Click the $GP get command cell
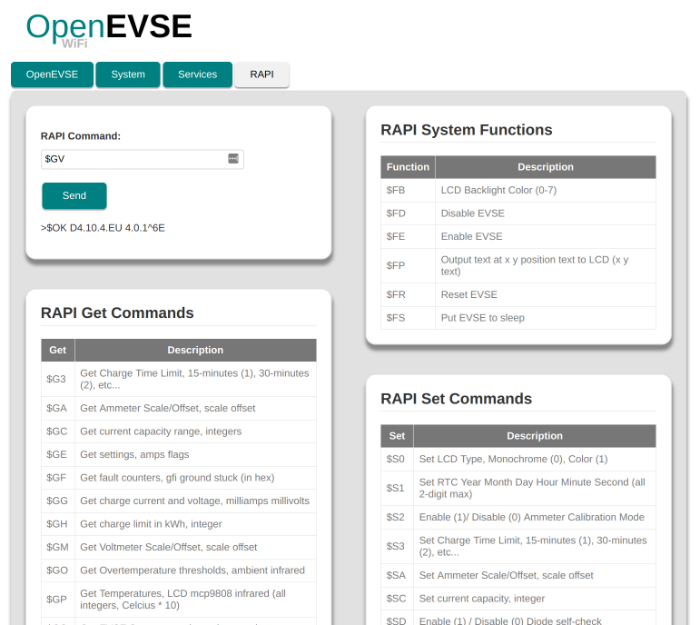 click(x=58, y=600)
